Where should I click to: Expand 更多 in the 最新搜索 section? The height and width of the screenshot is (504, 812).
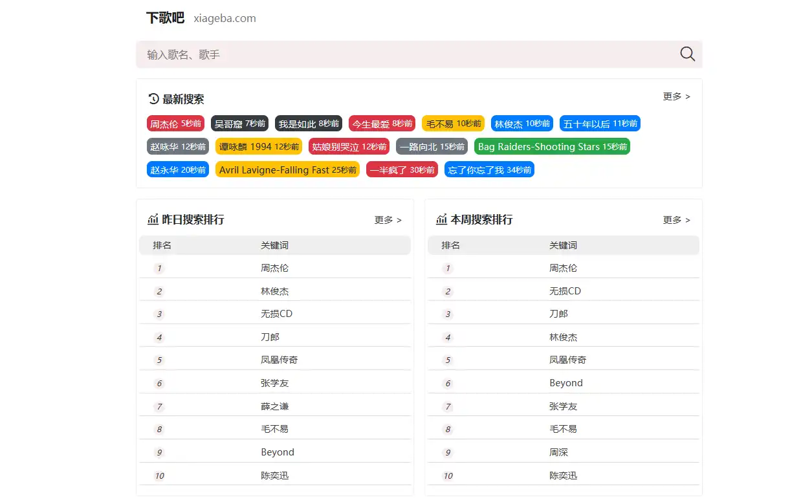click(676, 96)
